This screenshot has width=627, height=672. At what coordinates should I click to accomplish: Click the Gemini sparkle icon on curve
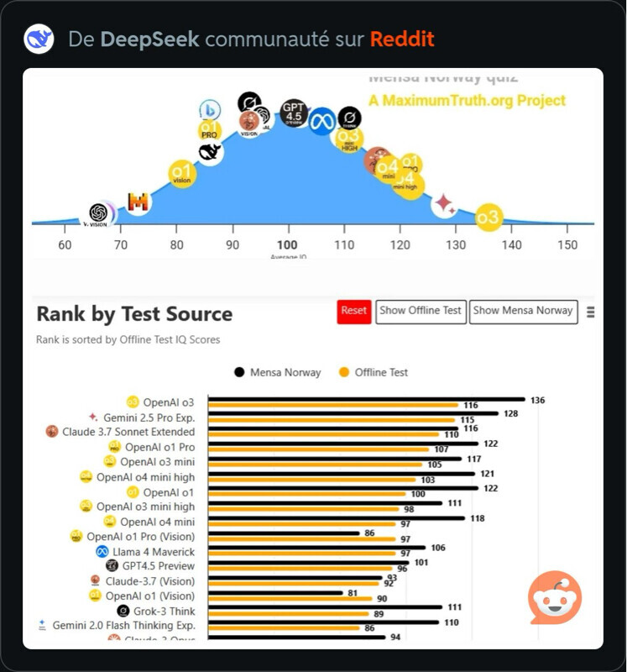coord(444,204)
